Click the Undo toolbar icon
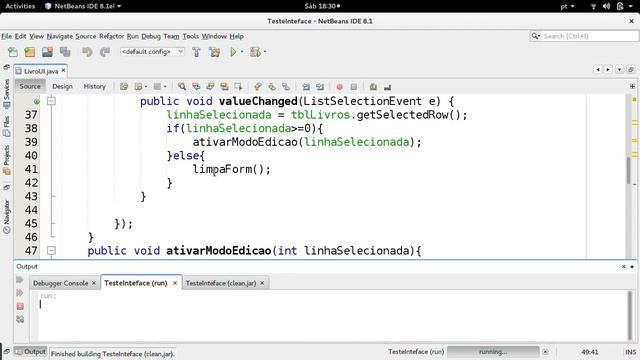 [x=87, y=52]
